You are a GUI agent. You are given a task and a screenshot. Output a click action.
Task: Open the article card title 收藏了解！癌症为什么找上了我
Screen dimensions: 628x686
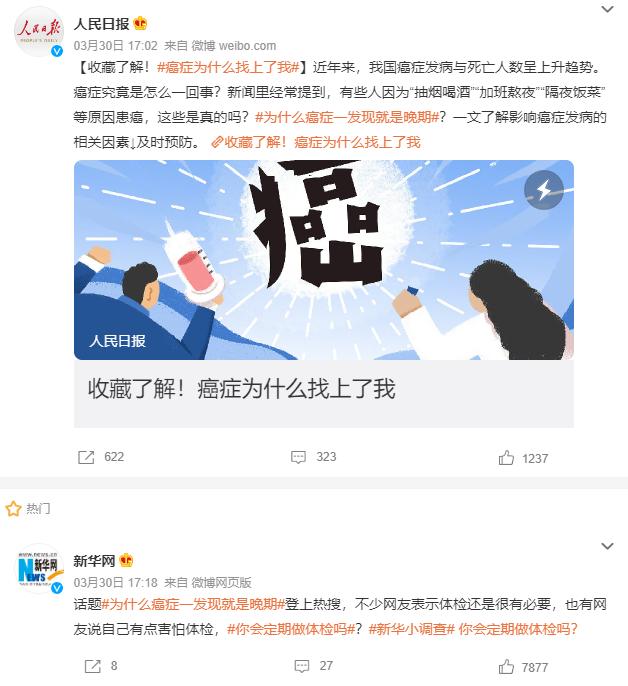(242, 388)
